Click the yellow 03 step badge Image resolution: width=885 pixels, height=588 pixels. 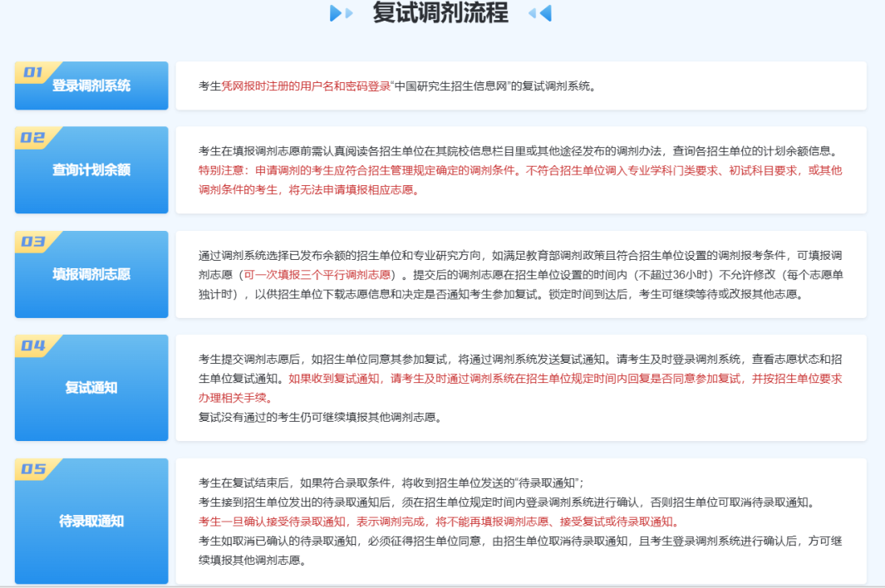pyautogui.click(x=35, y=242)
